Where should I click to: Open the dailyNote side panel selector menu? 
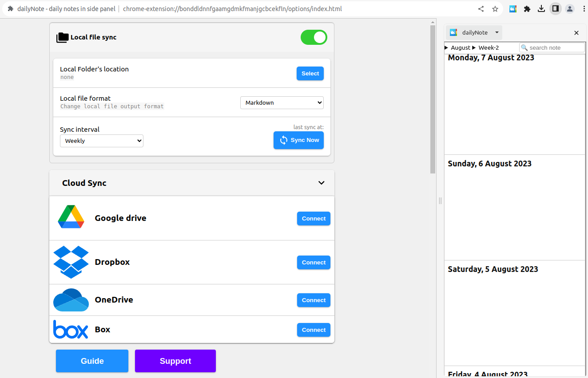tap(497, 32)
